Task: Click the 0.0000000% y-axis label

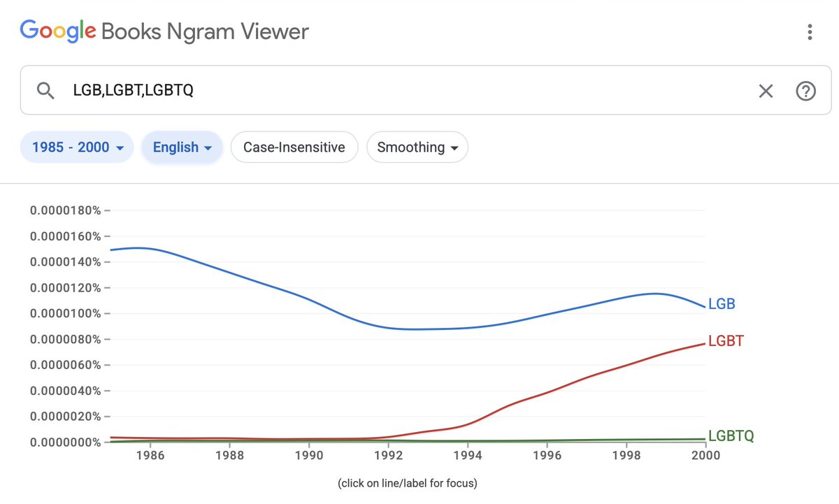Action: tap(66, 442)
